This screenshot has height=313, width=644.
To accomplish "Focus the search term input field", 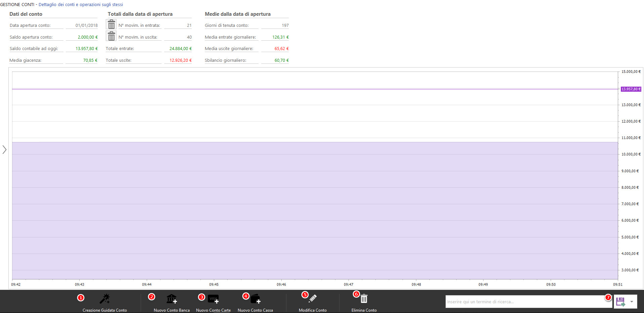I will coord(529,302).
